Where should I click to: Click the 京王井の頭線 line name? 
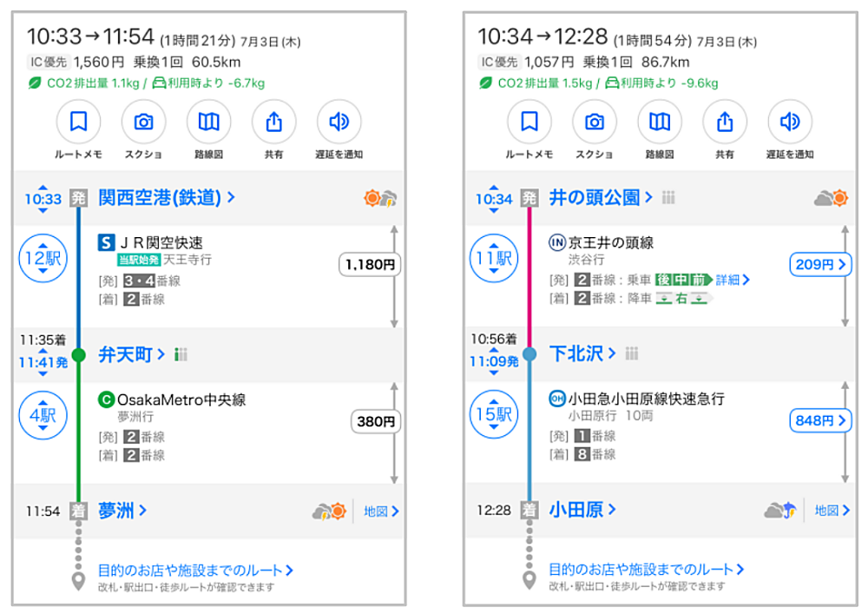610,242
